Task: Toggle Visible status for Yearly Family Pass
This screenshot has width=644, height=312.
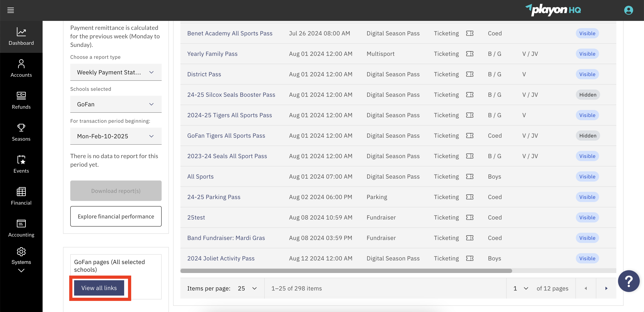Action: [587, 54]
